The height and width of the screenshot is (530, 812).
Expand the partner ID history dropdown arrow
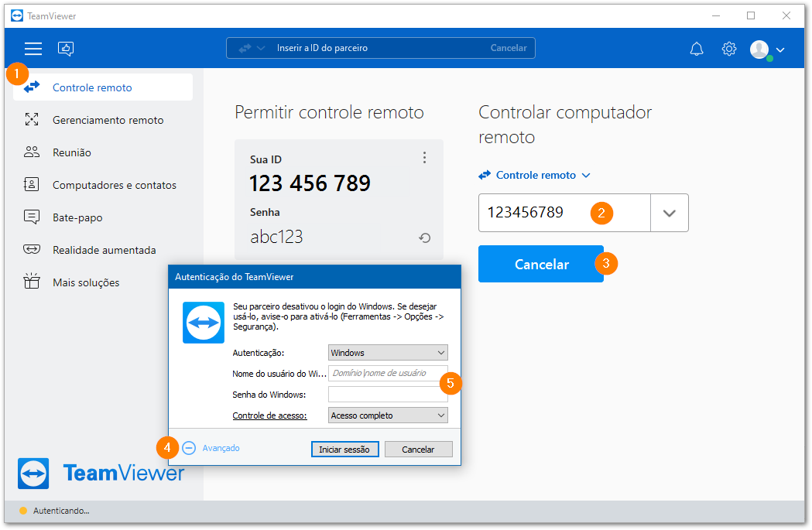point(670,213)
